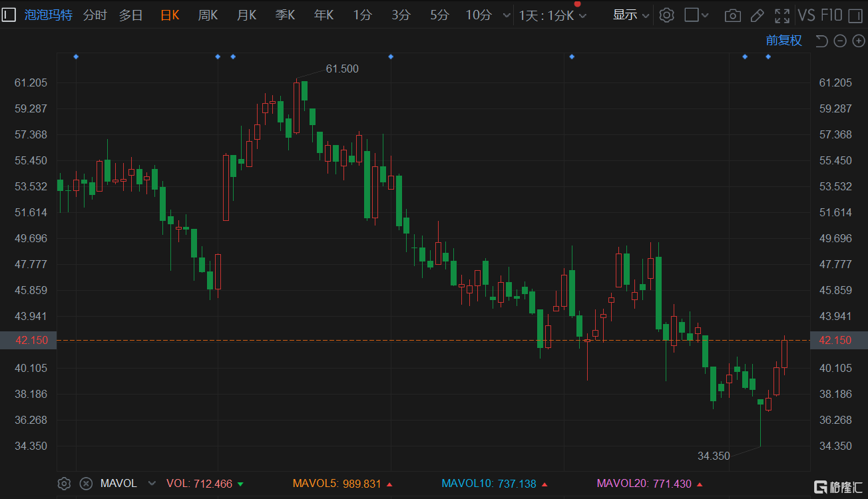Switch to 5分 minute chart
The image size is (868, 499).
pos(439,15)
